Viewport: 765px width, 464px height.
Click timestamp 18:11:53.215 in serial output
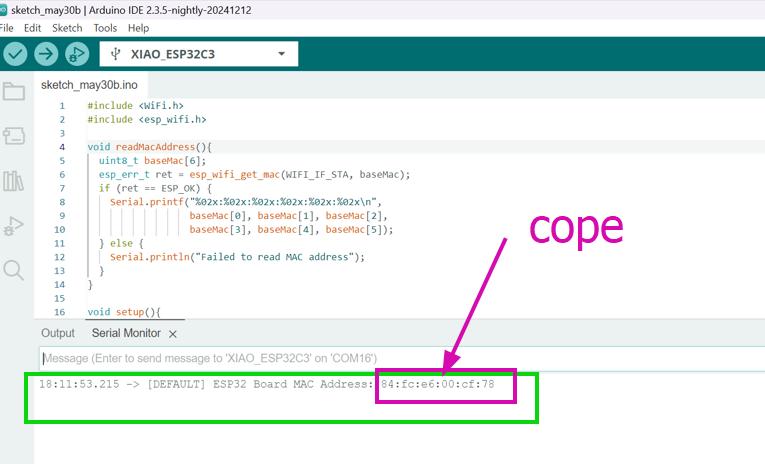[x=79, y=384]
